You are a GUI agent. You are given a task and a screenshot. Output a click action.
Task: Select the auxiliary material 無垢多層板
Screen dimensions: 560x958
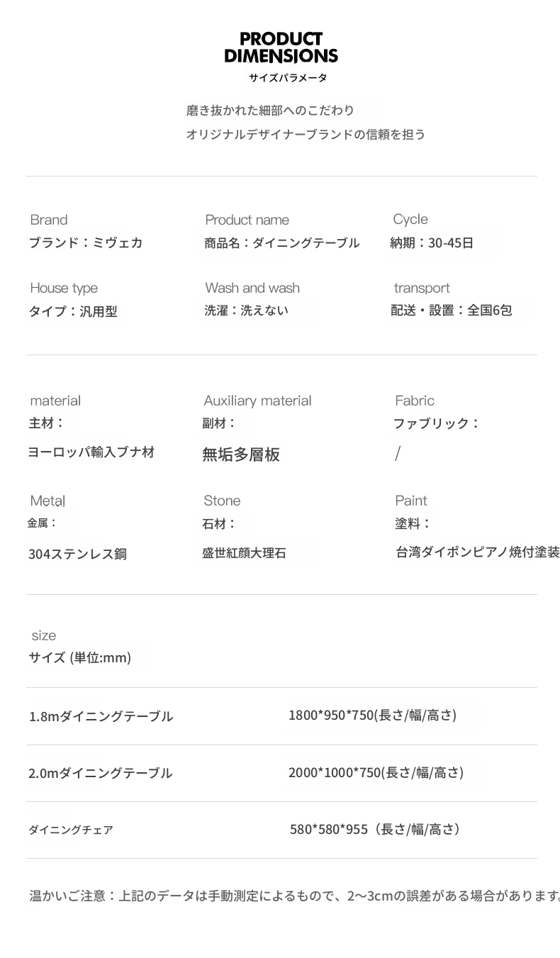[241, 455]
